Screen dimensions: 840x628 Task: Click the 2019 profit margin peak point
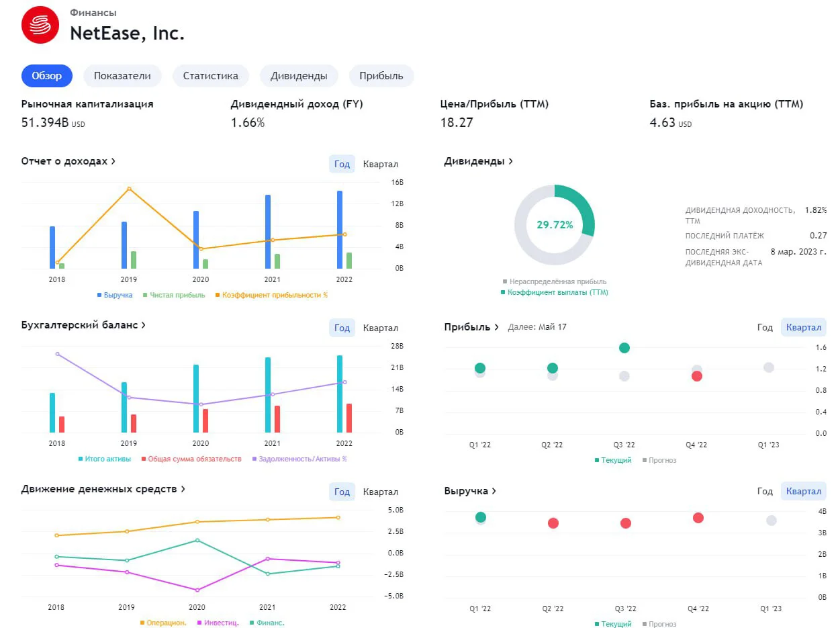pos(129,189)
